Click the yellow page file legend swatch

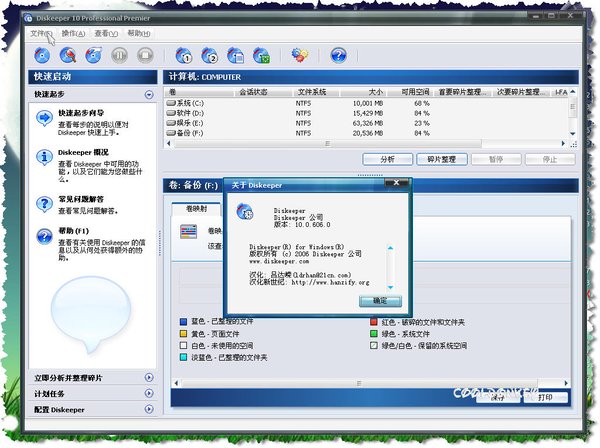(x=184, y=334)
